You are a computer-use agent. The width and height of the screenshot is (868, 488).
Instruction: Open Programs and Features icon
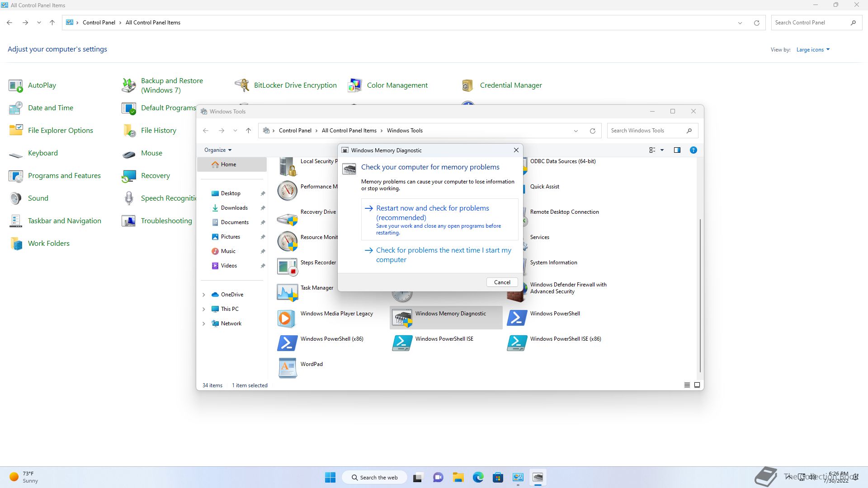coord(16,176)
